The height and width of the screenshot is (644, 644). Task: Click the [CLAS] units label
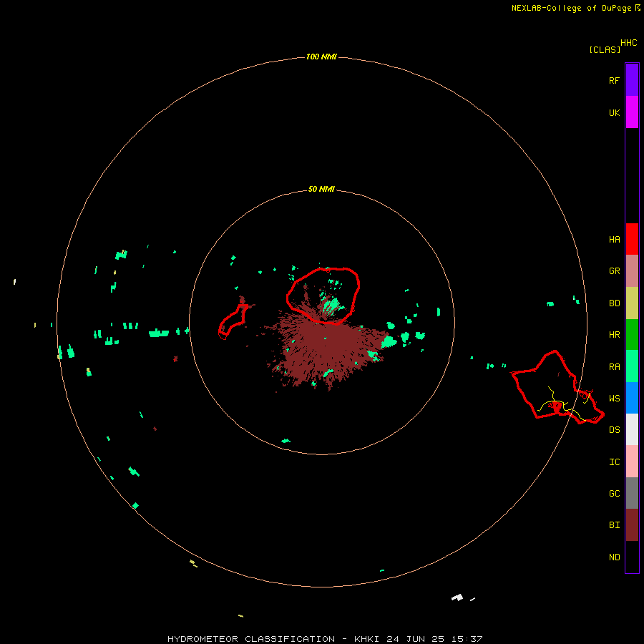(x=605, y=49)
